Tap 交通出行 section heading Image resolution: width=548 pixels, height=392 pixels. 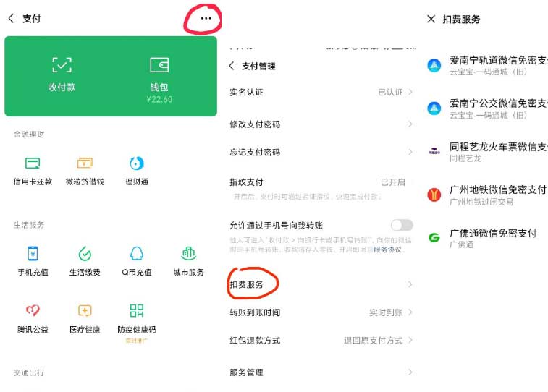29,372
